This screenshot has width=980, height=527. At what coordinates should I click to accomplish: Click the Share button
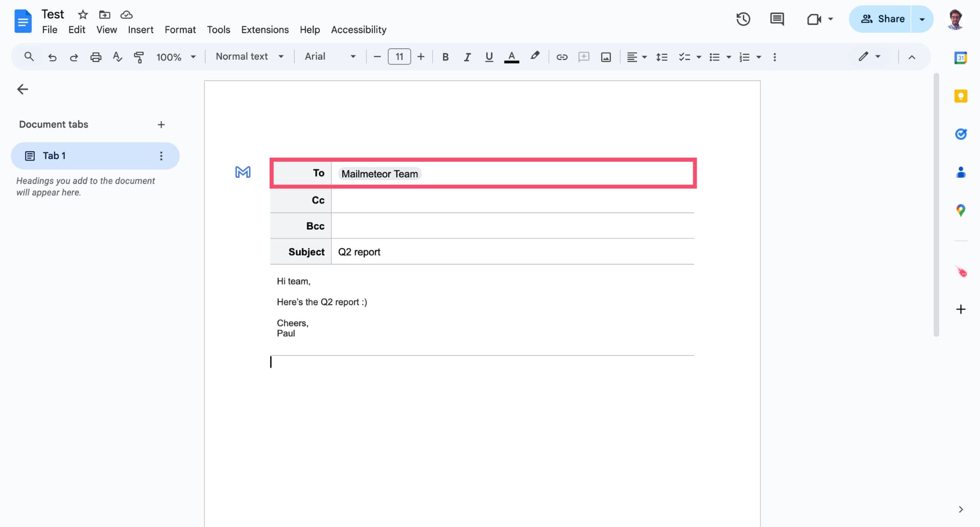pos(883,19)
